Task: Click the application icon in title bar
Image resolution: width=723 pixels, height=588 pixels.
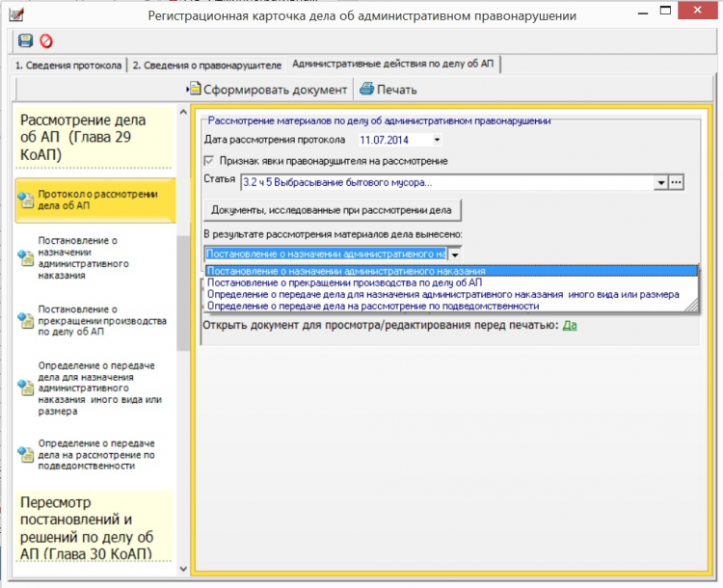Action: [16, 14]
